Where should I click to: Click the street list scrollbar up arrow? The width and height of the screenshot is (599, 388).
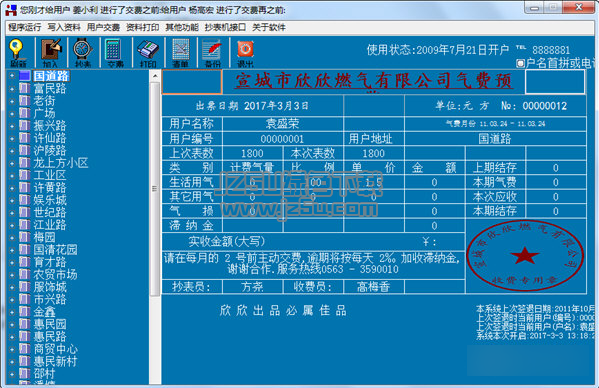point(155,76)
